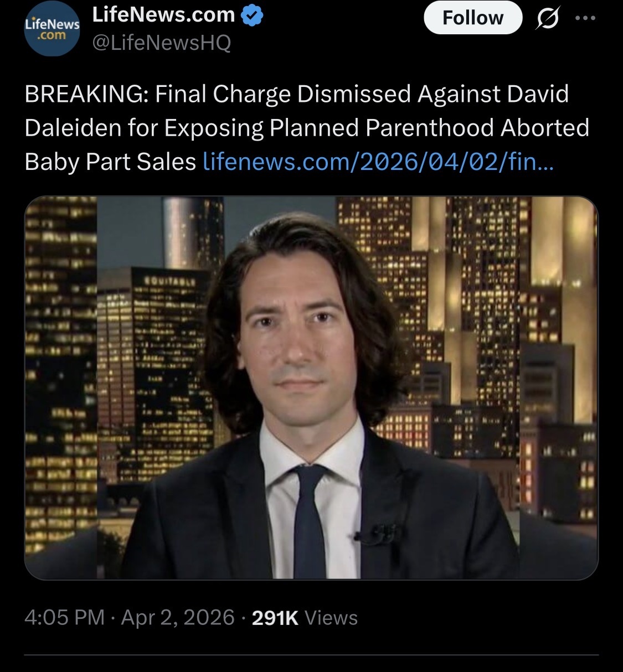Screen dimensions: 623x672
Task: Open the tweet's attached photo
Action: coord(311,388)
